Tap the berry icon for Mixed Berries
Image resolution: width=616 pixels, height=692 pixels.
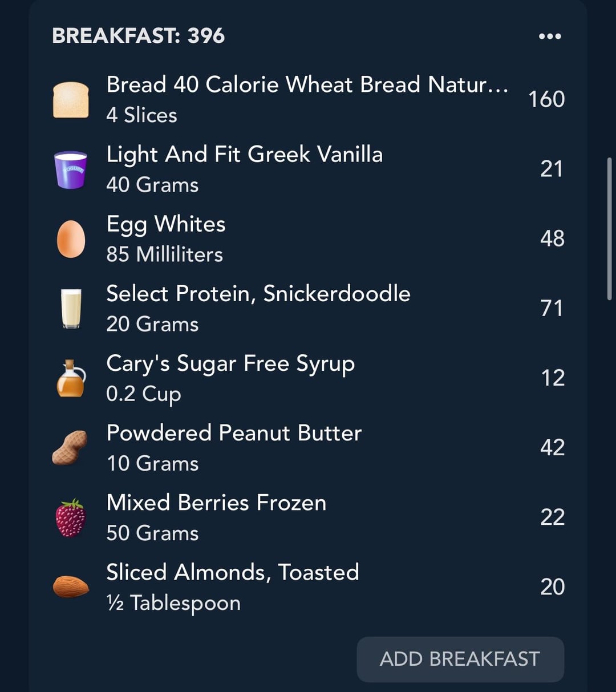click(71, 517)
